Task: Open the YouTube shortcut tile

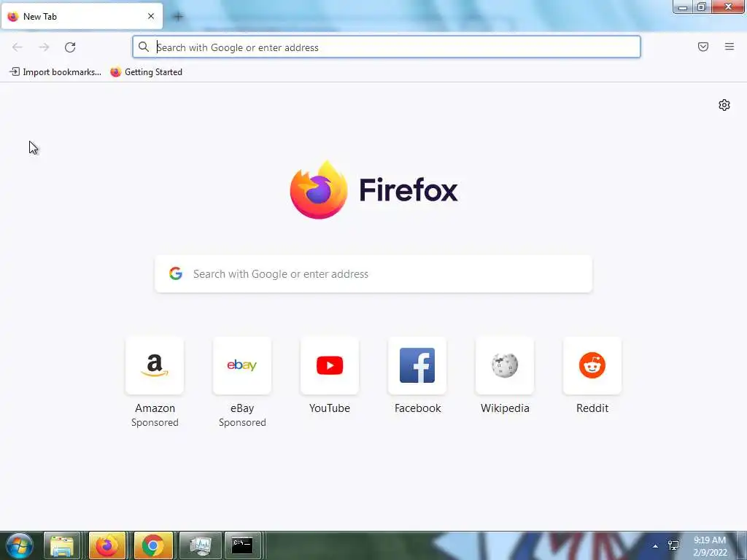Action: (x=330, y=366)
